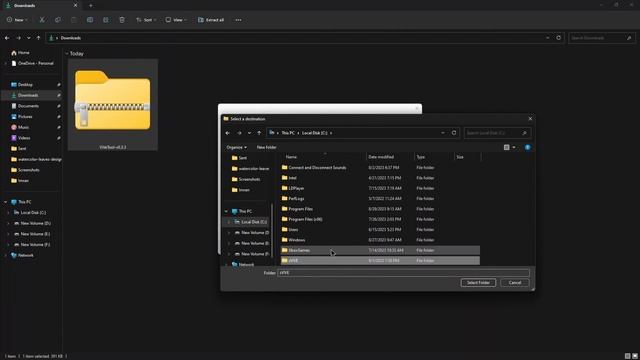640x360 pixels.
Task: Select the LDPlayer folder in dialog
Action: click(x=380, y=188)
